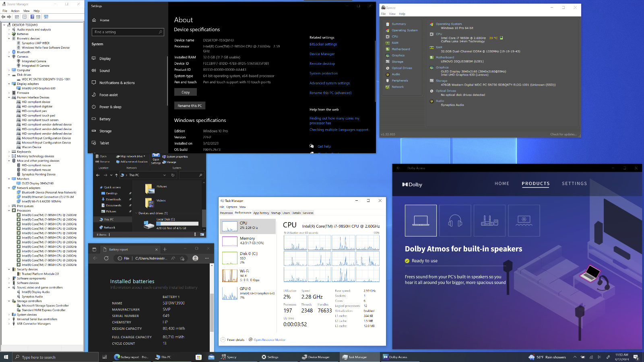The image size is (644, 362).
Task: Open profile icon in Battery report browser
Action: pos(195,258)
